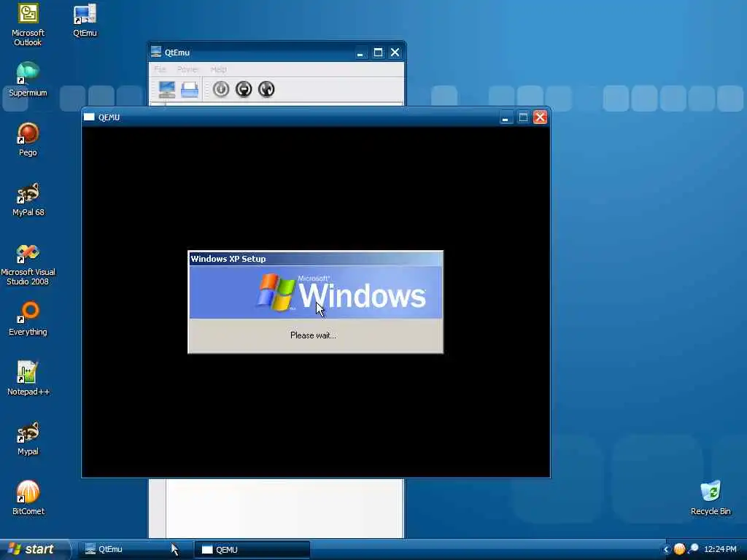Open the Help menu in QtEmu
Screen dimensions: 747x560
[x=219, y=69]
